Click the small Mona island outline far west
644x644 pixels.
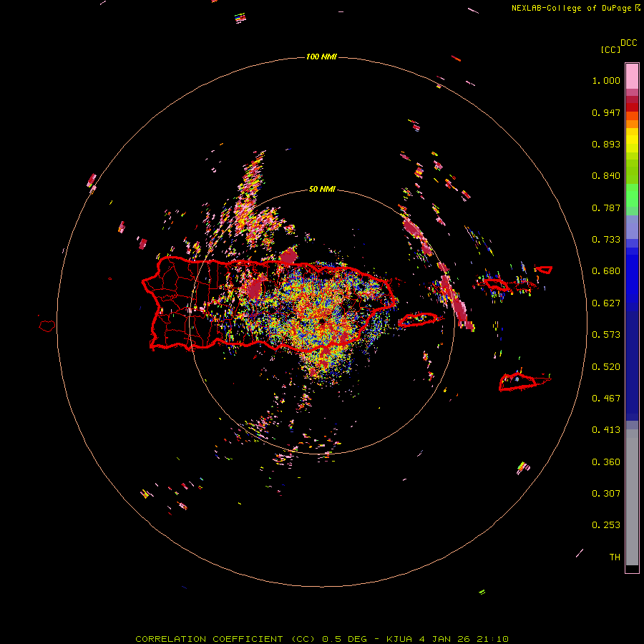(47, 326)
